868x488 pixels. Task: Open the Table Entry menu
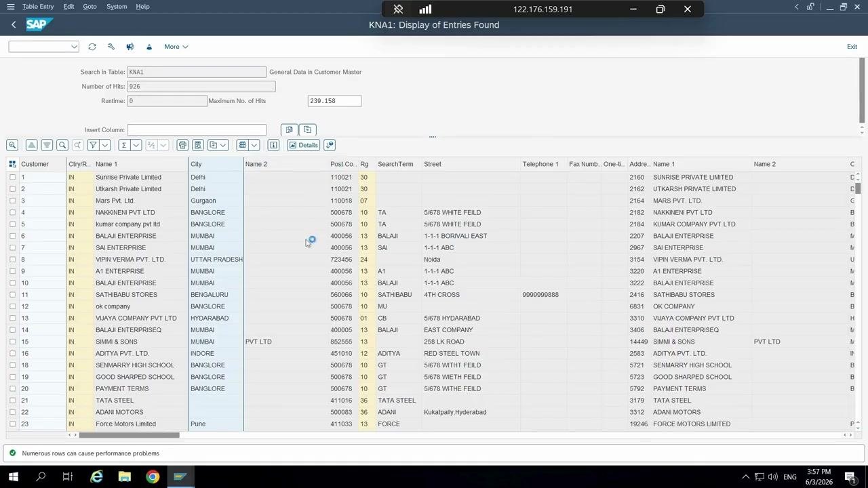(x=38, y=7)
